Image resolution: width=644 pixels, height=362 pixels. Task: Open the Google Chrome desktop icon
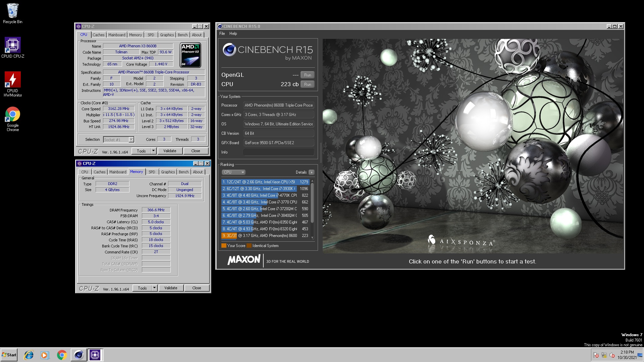coord(12,119)
